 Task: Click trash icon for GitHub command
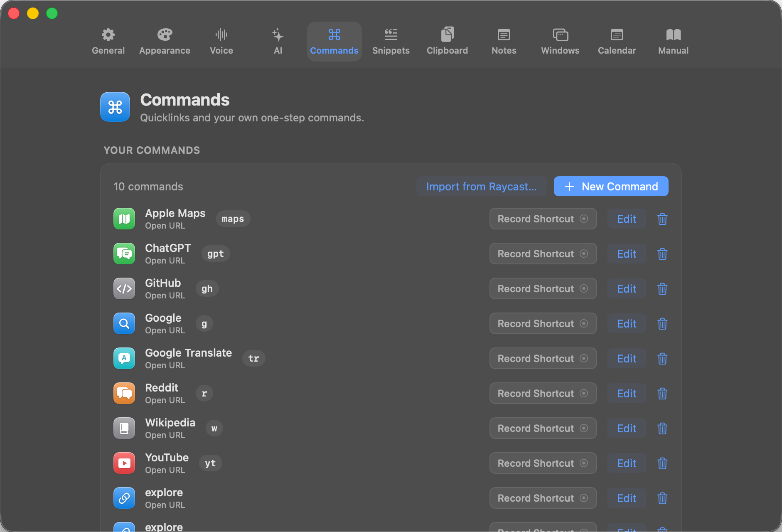pos(662,289)
